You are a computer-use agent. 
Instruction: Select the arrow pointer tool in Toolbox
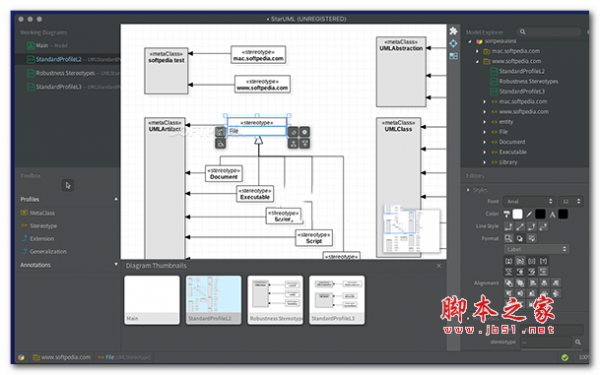pos(68,186)
